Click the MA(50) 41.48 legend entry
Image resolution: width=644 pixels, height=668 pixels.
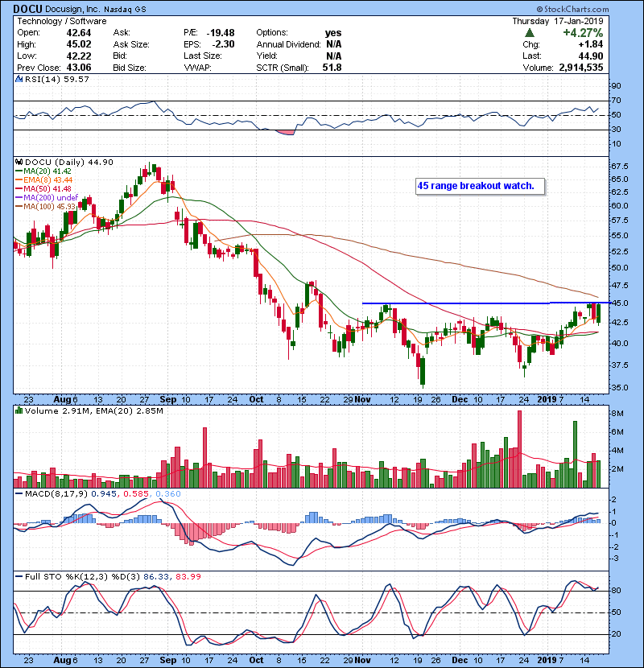[x=43, y=188]
